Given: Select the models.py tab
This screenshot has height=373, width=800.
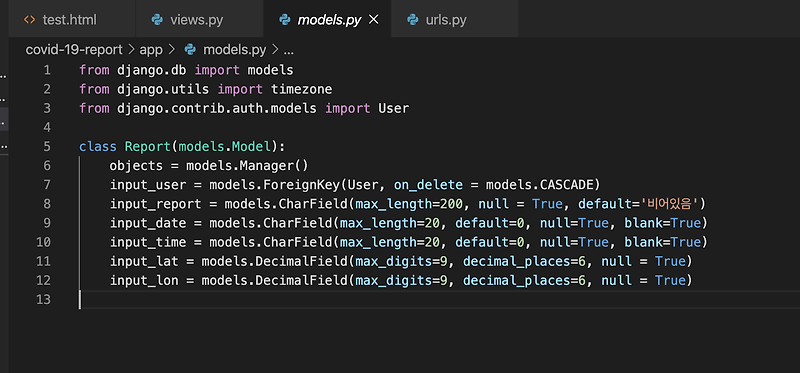Looking at the screenshot, I should [327, 19].
